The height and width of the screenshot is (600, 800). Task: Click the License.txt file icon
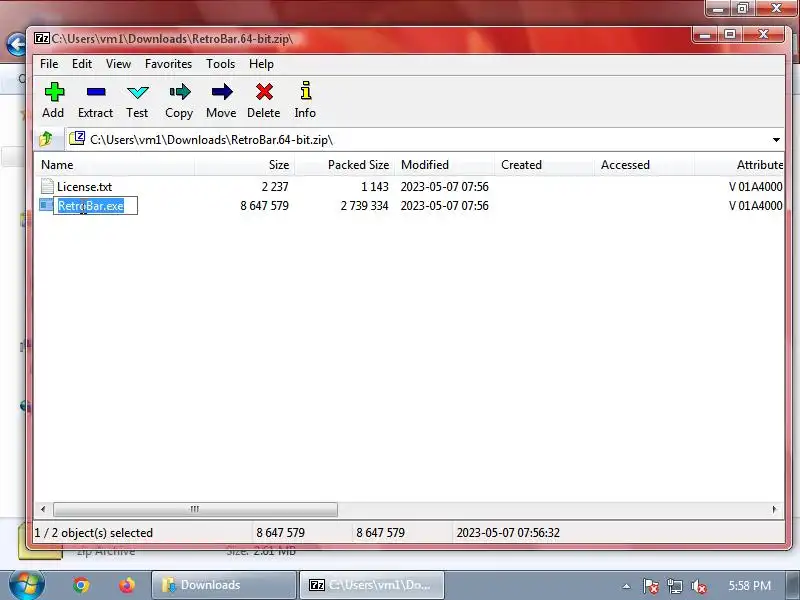(x=47, y=186)
